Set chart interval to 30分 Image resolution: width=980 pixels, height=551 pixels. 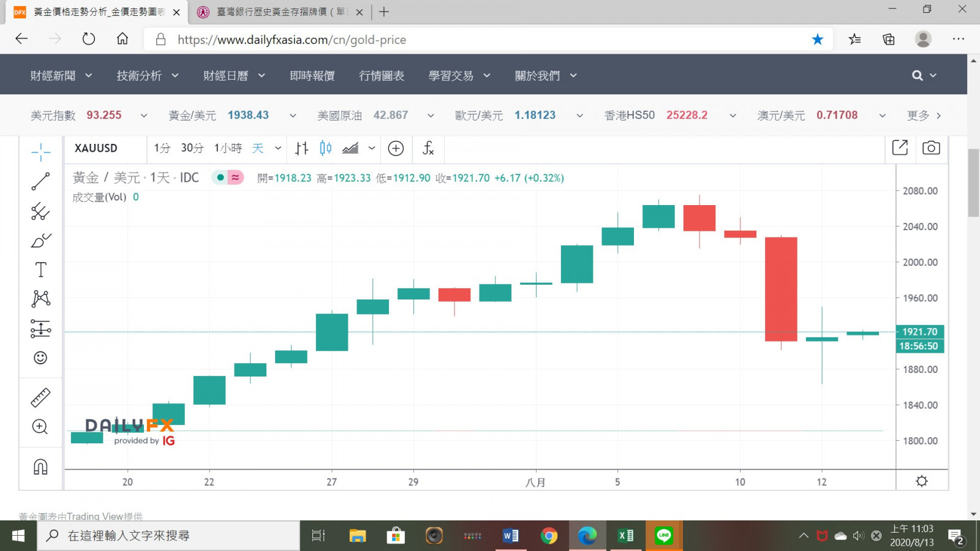pos(192,148)
